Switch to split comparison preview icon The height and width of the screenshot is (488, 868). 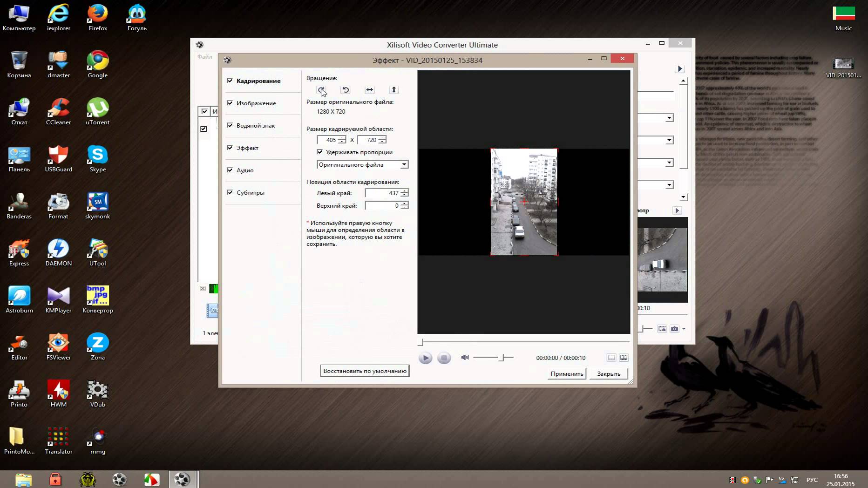click(624, 357)
